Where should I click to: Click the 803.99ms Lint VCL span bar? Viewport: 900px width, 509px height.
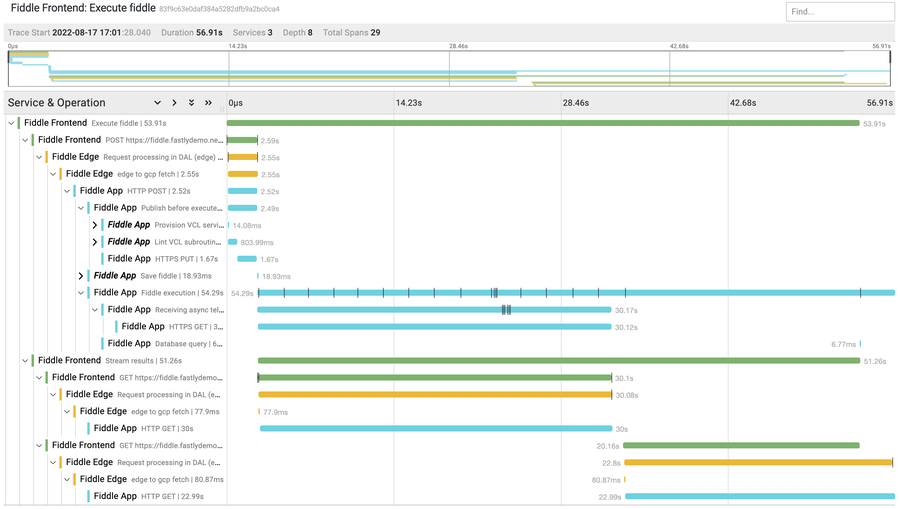[232, 242]
